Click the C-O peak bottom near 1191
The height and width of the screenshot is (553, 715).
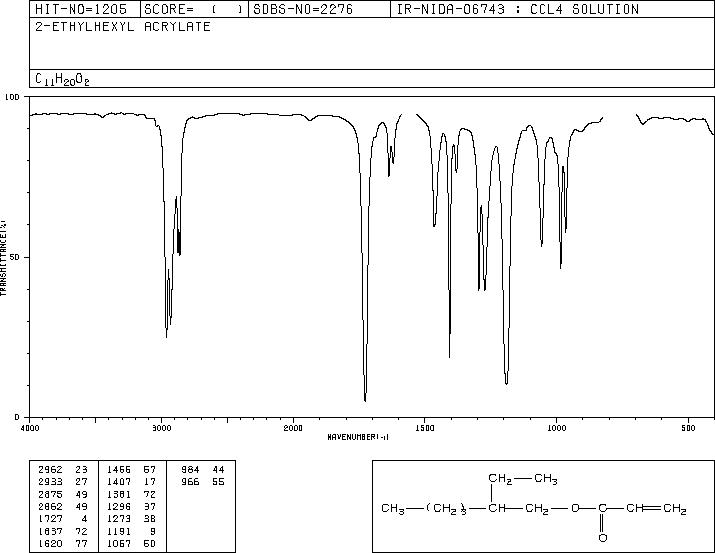pos(507,383)
